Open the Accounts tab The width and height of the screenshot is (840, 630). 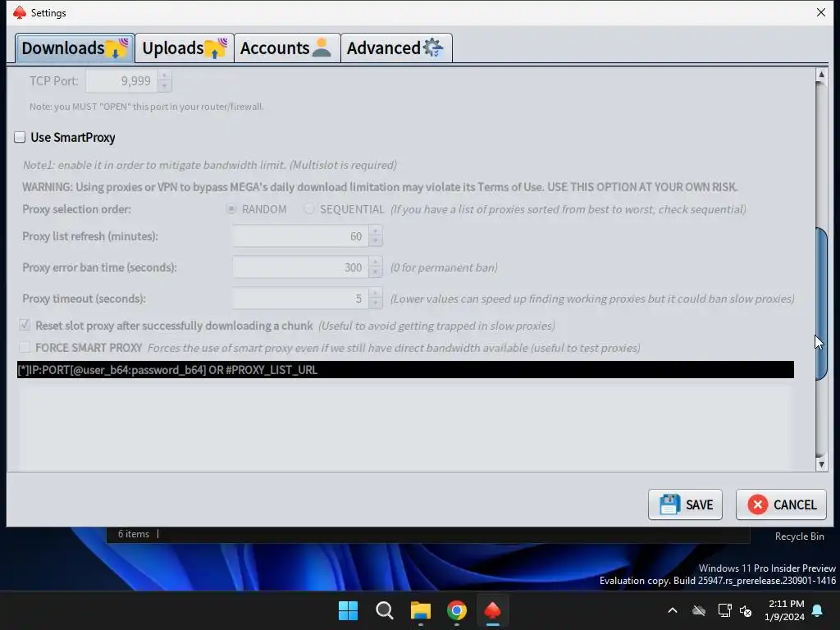click(287, 48)
